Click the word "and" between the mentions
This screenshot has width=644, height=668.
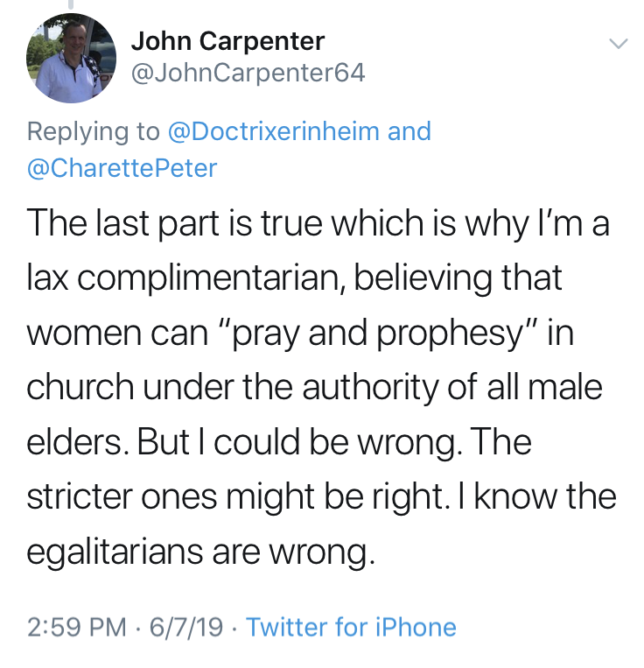[409, 131]
